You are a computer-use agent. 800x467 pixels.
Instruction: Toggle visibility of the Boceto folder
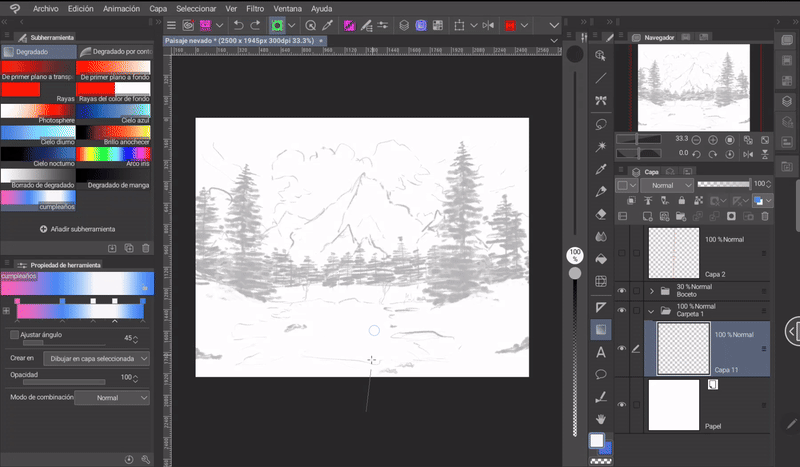pyautogui.click(x=621, y=291)
